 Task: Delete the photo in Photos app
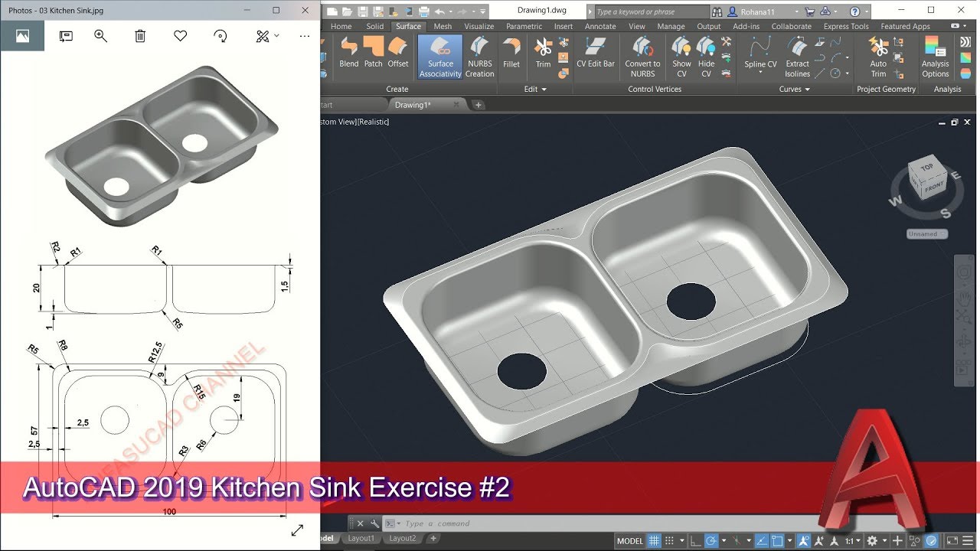(x=140, y=36)
